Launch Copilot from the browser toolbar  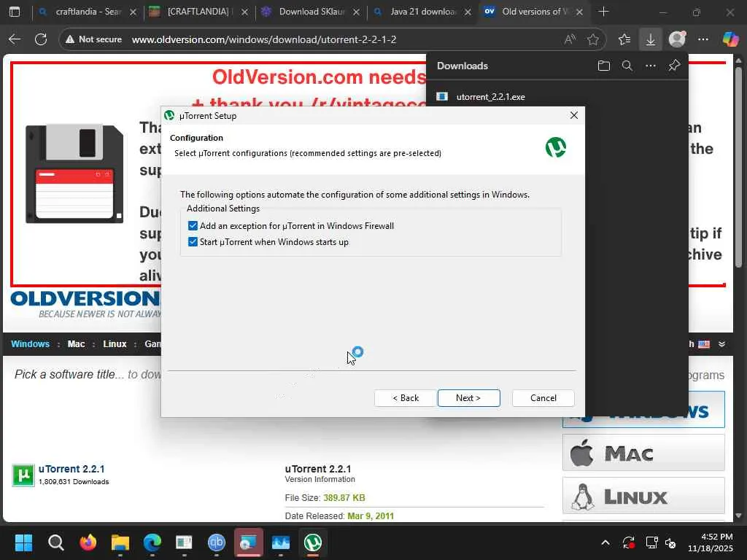tap(730, 39)
